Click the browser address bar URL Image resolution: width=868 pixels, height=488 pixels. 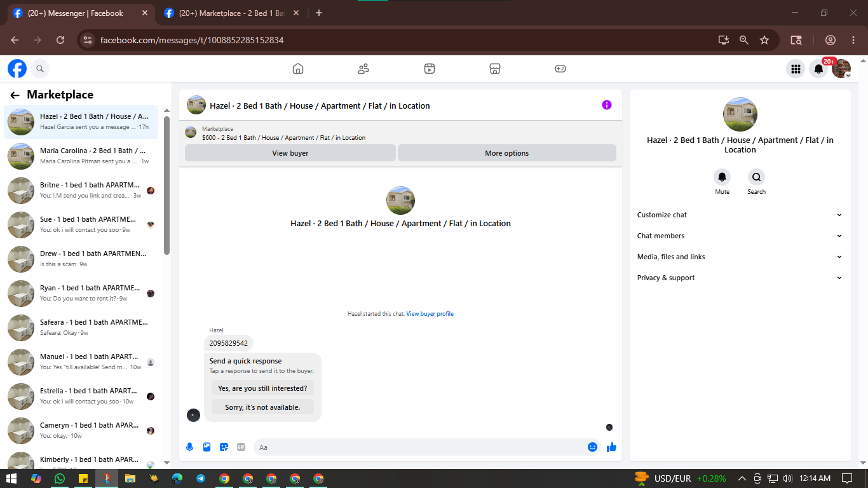[x=192, y=40]
